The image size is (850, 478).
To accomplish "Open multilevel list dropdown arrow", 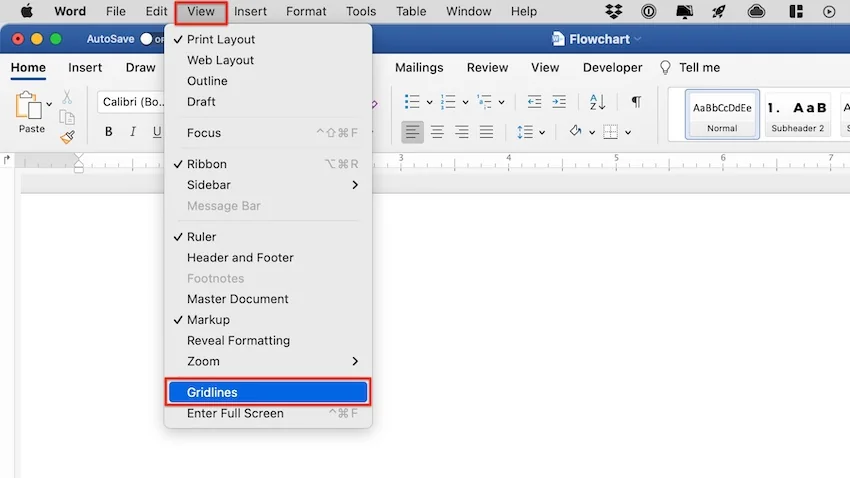I will [x=501, y=102].
